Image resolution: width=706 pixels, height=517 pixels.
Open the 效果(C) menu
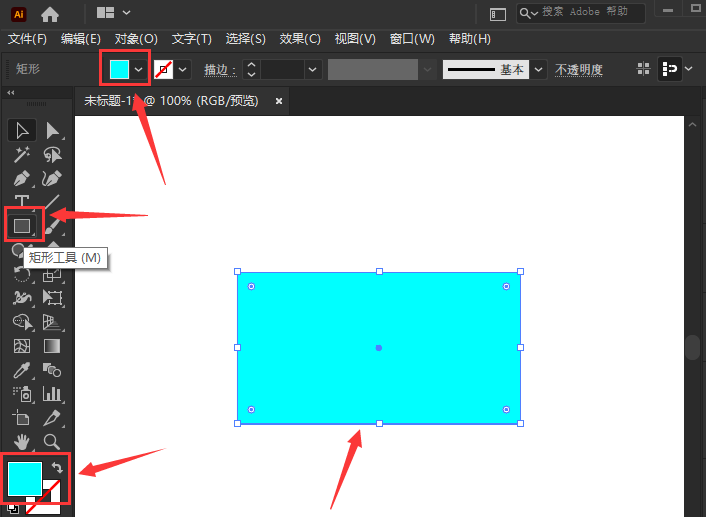click(x=300, y=39)
